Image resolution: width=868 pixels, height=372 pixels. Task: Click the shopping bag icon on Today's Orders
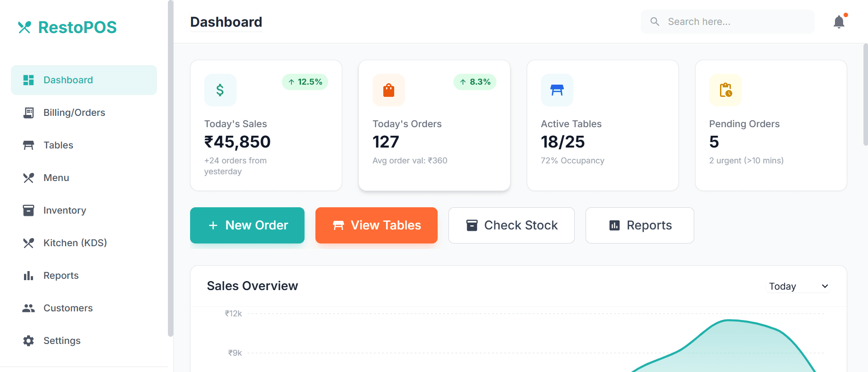pyautogui.click(x=389, y=90)
